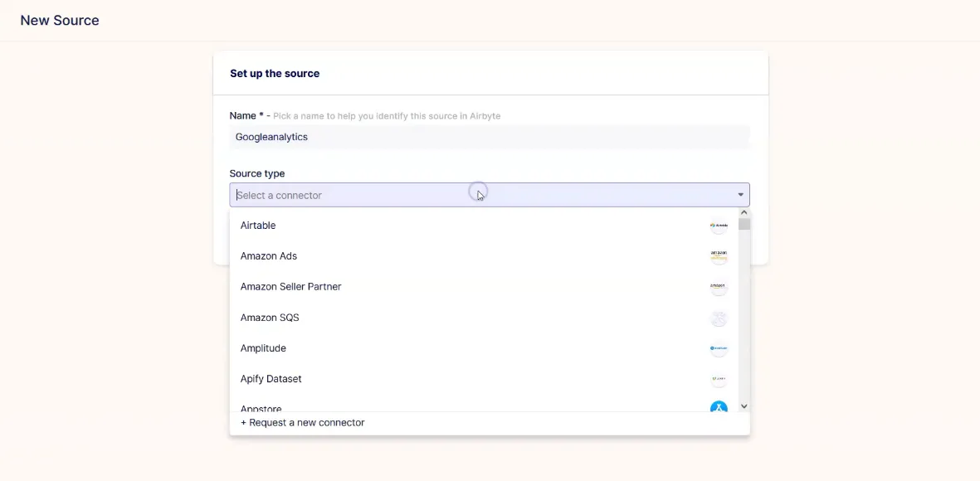Screen dimensions: 980x481
Task: Click the Amazon Ads logo icon
Action: tap(719, 256)
